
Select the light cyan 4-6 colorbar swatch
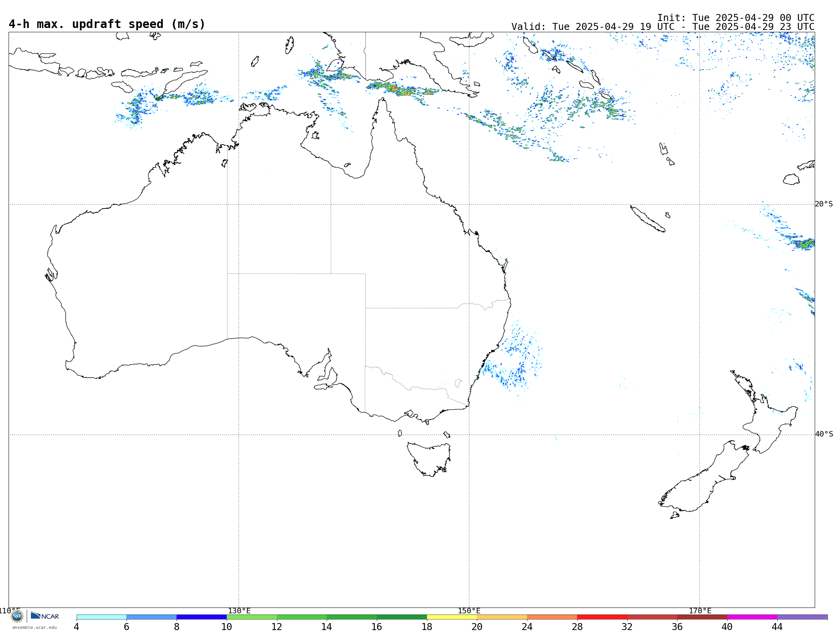pos(101,617)
